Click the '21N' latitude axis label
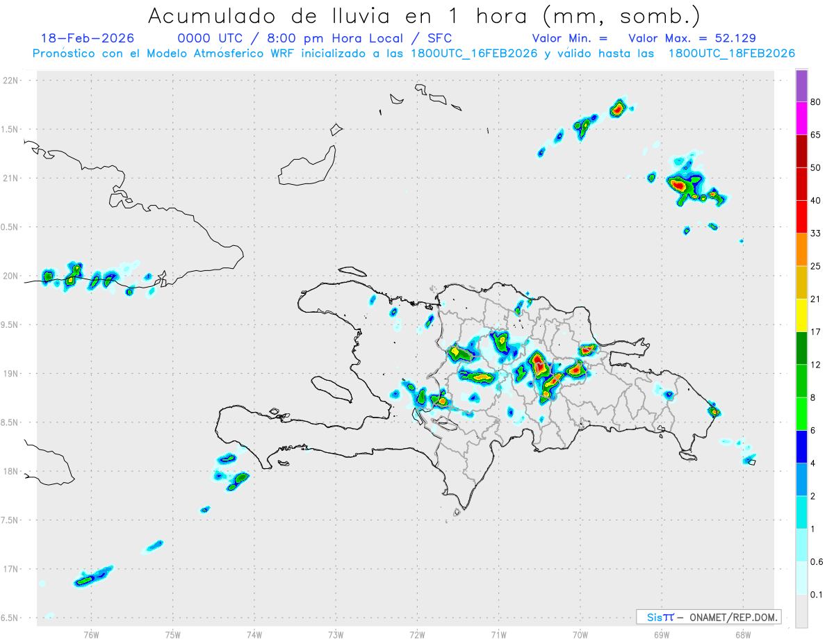The image size is (834, 644). 12,178
